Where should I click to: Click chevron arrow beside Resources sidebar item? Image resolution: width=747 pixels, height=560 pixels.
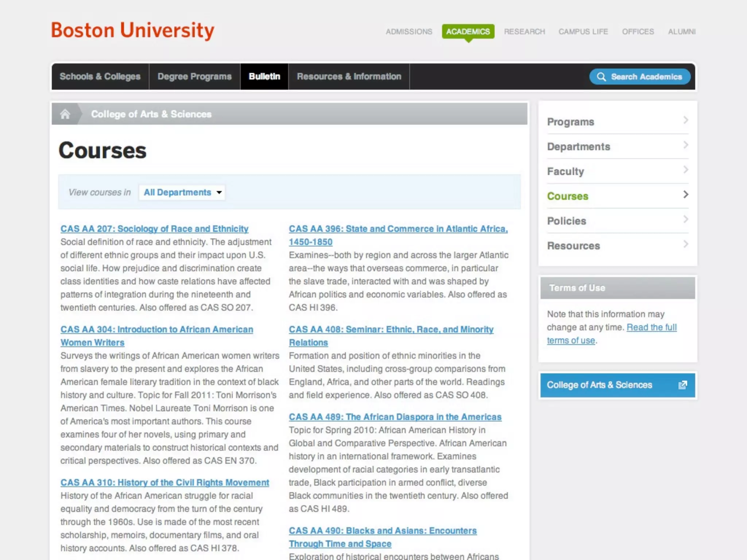pyautogui.click(x=685, y=244)
